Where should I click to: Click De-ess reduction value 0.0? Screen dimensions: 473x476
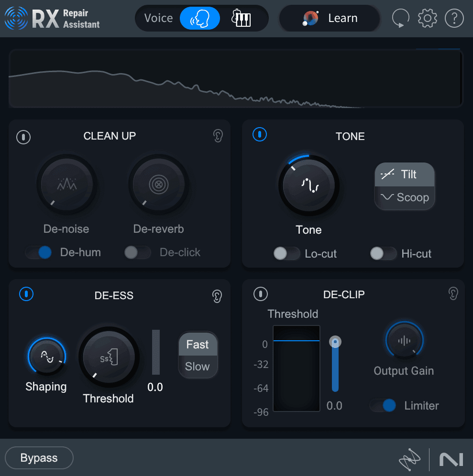[155, 387]
